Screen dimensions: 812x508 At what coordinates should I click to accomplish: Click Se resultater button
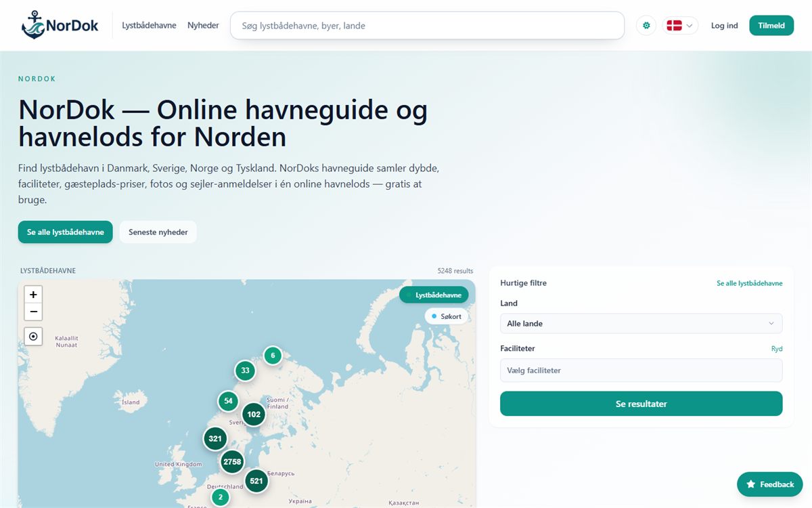641,404
